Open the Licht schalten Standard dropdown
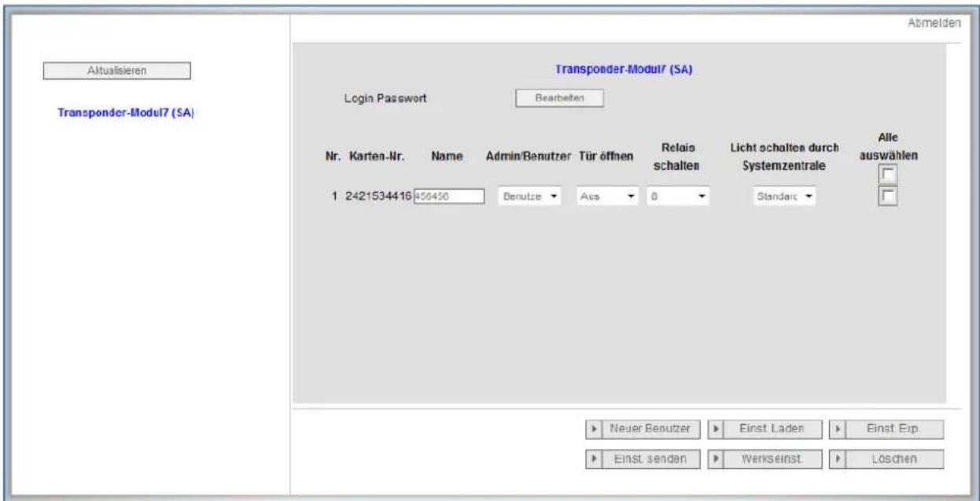 (x=784, y=197)
